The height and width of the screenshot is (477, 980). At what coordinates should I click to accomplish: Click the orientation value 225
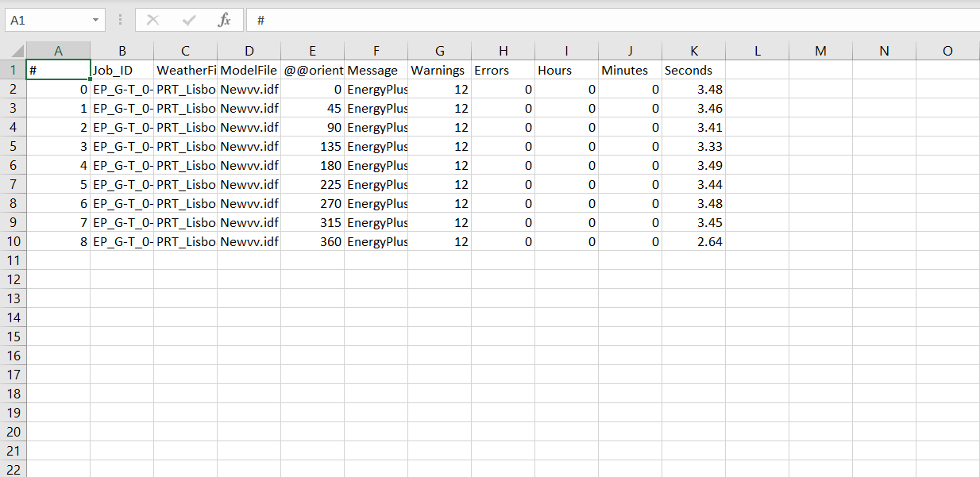[x=312, y=184]
